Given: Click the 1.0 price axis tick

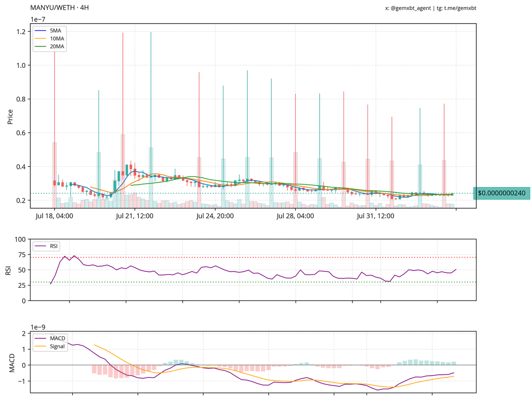Looking at the screenshot, I should tap(21, 65).
